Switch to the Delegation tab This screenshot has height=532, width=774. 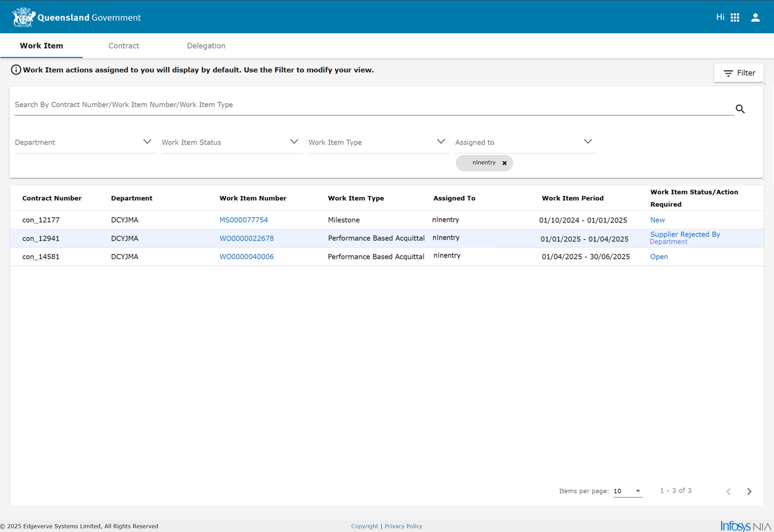click(206, 46)
